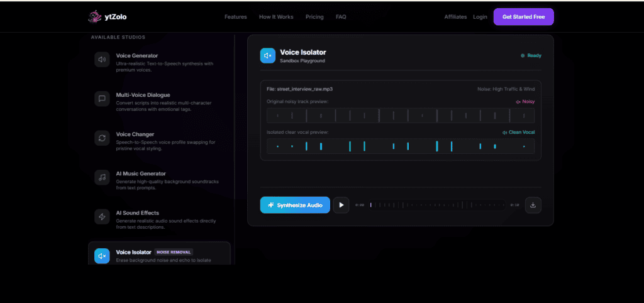This screenshot has height=303, width=644.
Task: Open the AI Sound Effects studio title
Action: [138, 213]
